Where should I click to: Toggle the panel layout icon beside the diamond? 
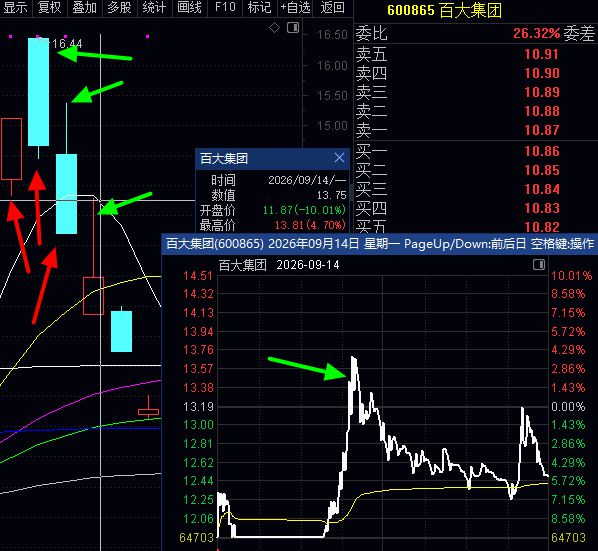293,27
